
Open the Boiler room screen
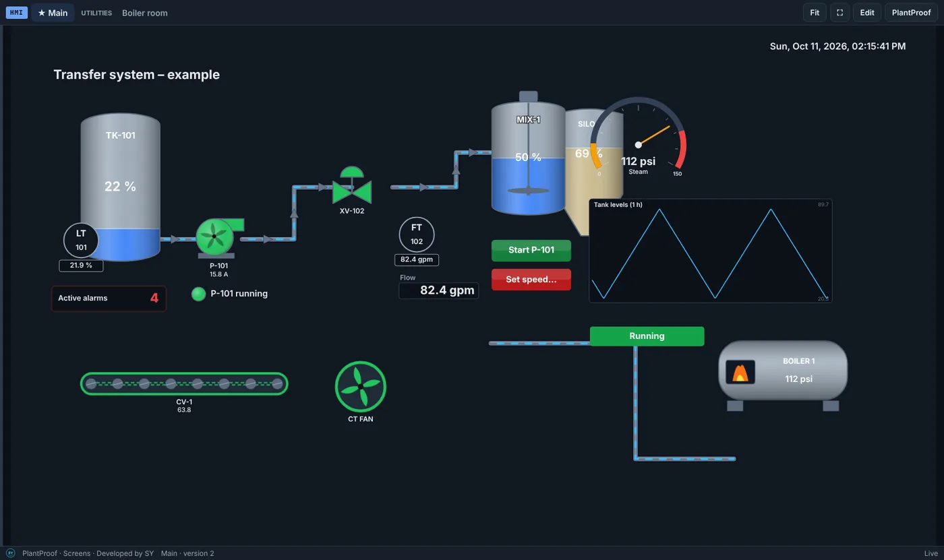145,13
